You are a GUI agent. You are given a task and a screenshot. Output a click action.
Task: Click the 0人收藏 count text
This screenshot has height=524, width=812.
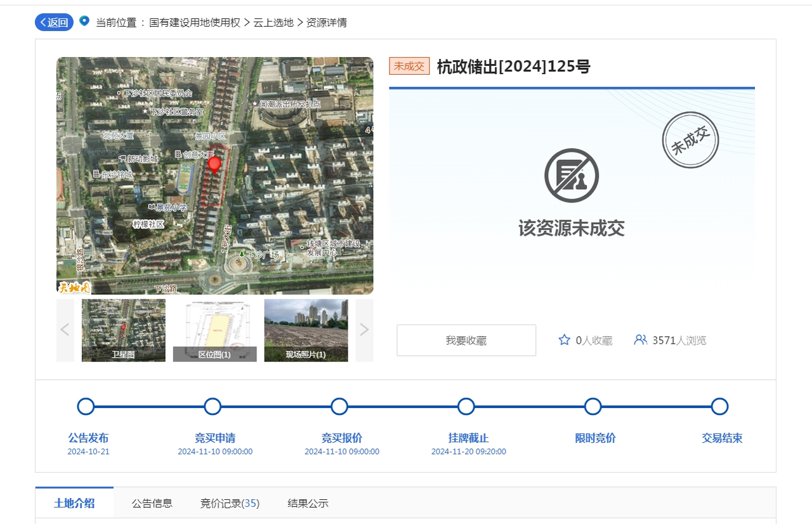tap(594, 341)
